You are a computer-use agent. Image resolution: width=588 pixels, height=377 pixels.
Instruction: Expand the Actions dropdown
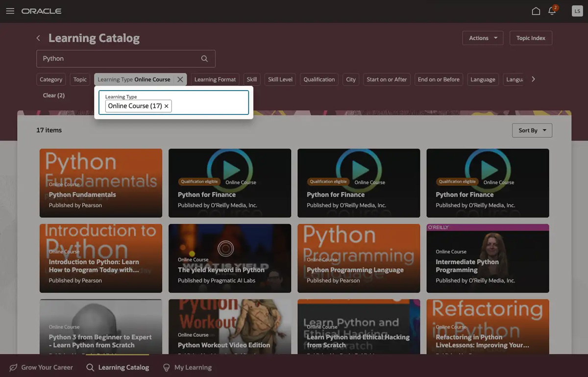[x=483, y=38]
